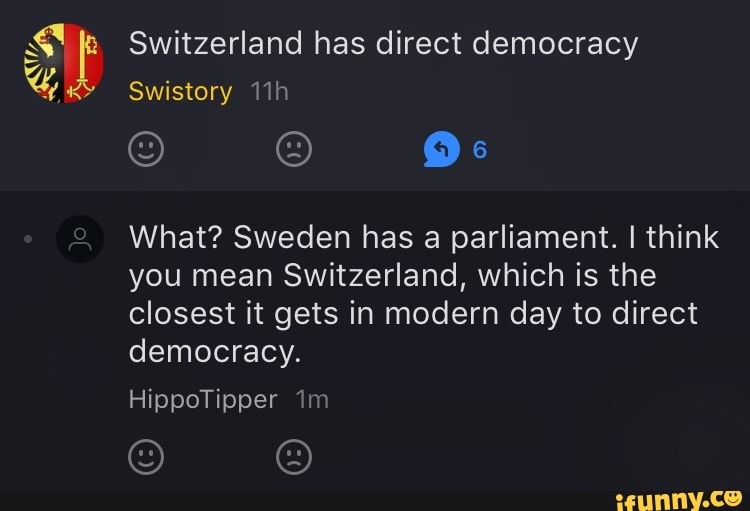Click the smiley face in the ifunny logo

tap(733, 498)
